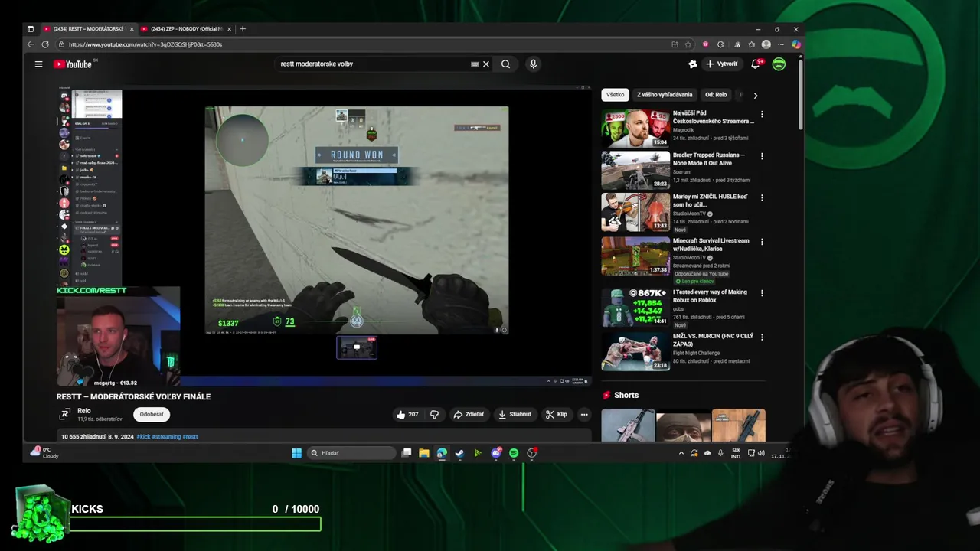Create a clip with the Klip button
The width and height of the screenshot is (980, 551).
557,415
